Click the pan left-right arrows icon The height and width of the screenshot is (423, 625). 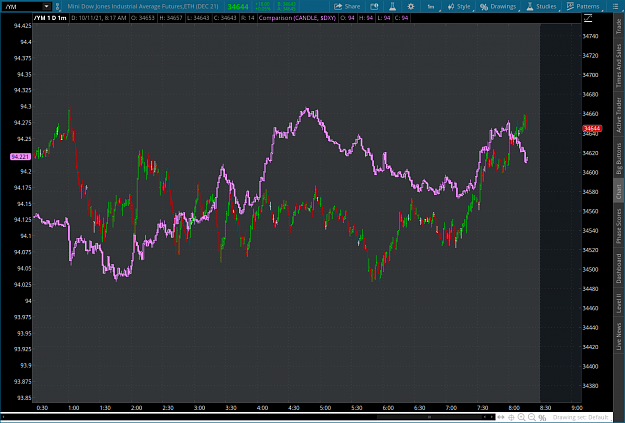[501, 417]
